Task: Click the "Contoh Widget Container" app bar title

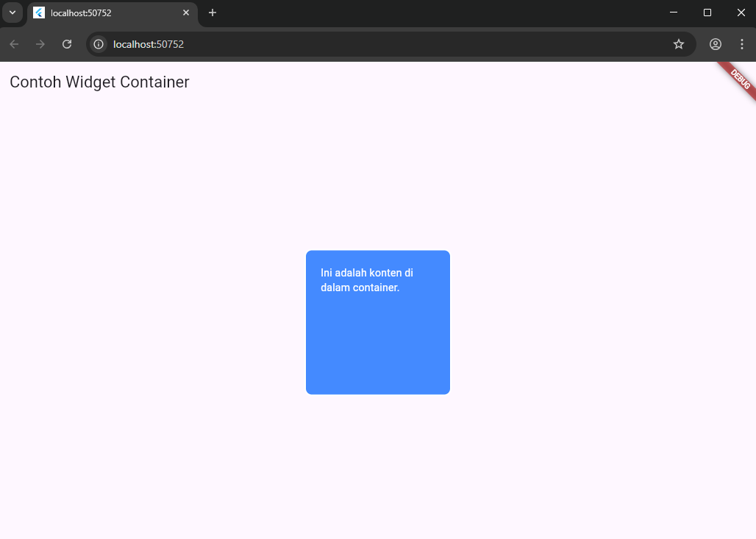Action: [x=99, y=82]
